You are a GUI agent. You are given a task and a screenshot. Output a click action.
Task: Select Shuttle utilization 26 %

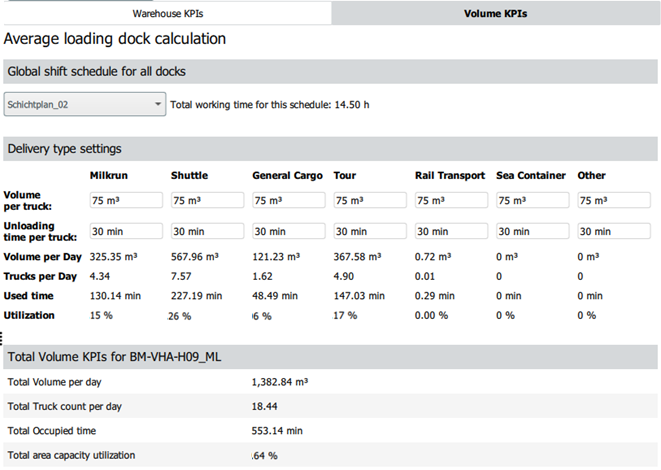[179, 316]
